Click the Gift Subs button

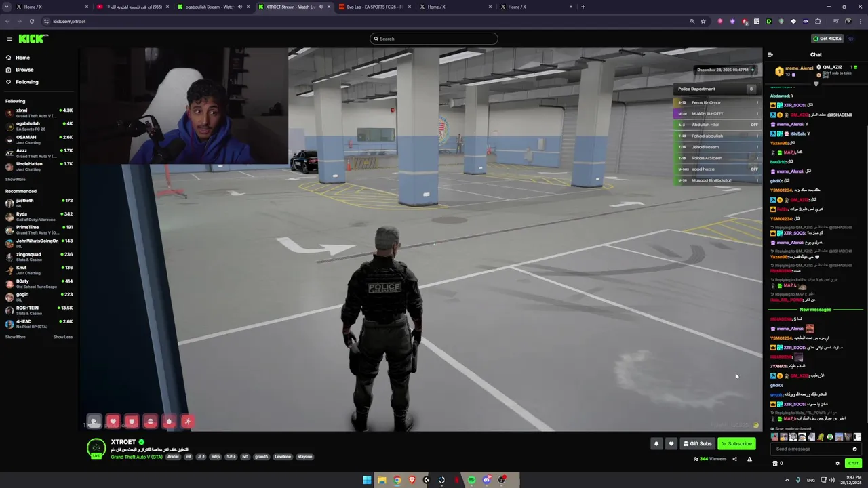[697, 444]
